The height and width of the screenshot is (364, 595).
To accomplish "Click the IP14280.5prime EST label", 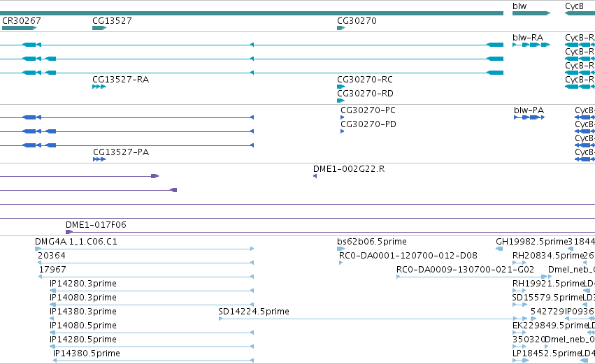I will (83, 340).
